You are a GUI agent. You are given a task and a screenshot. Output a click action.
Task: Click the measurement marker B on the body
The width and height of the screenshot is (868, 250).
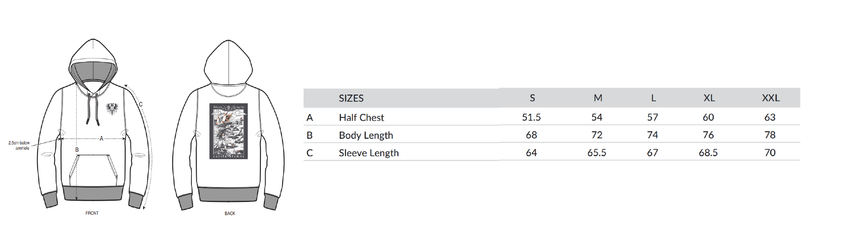(77, 150)
